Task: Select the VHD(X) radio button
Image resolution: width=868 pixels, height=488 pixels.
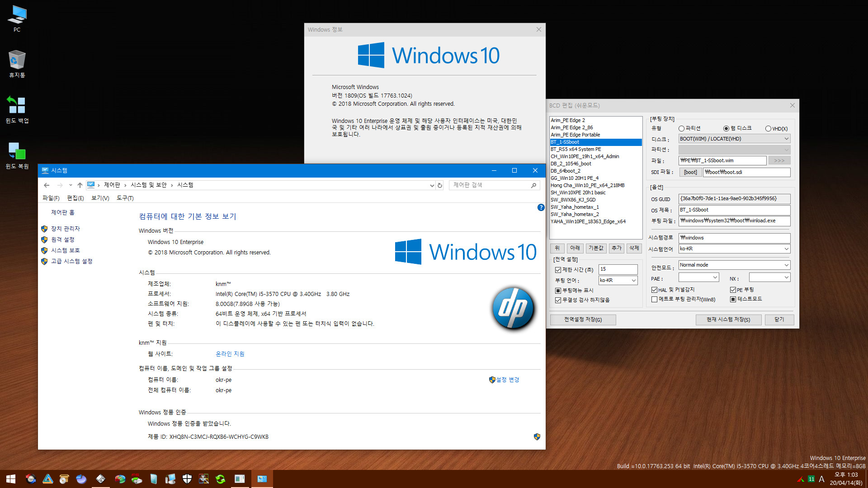Action: tap(768, 129)
